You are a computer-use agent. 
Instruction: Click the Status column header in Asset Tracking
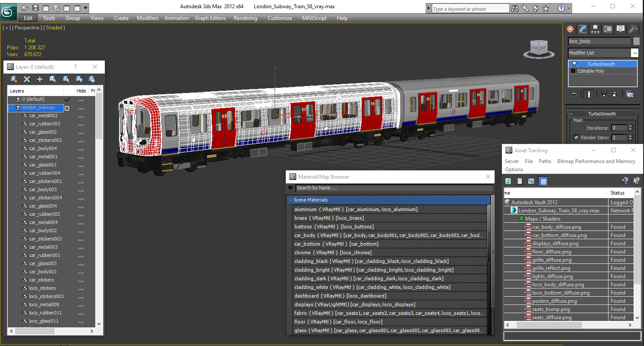pos(621,193)
